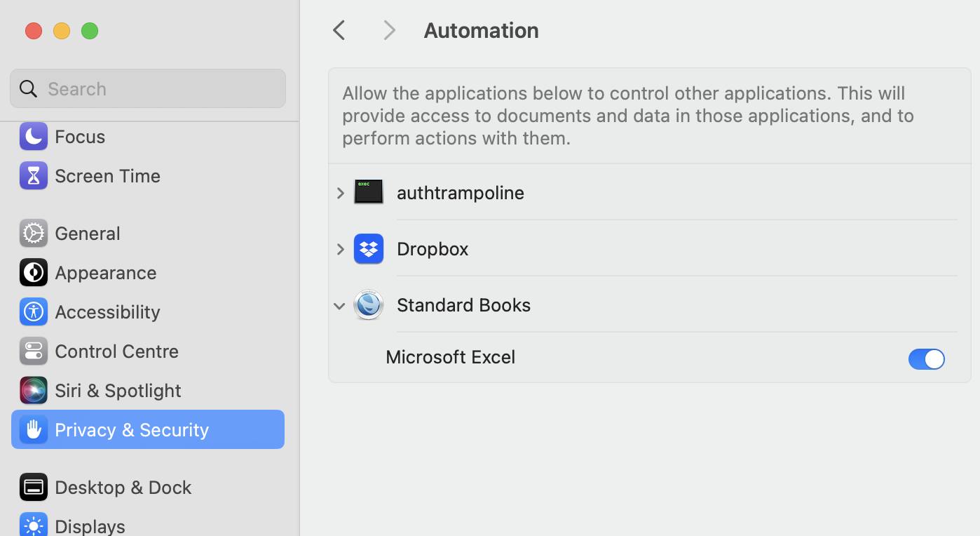Select the Desktop & Dock label
The image size is (980, 536).
123,487
